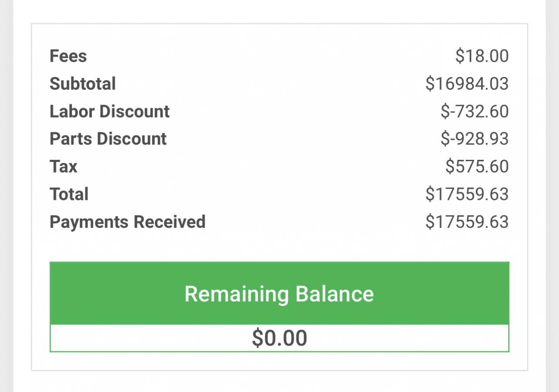Click the gray page margin on the right
The width and height of the screenshot is (559, 392).
(552, 196)
